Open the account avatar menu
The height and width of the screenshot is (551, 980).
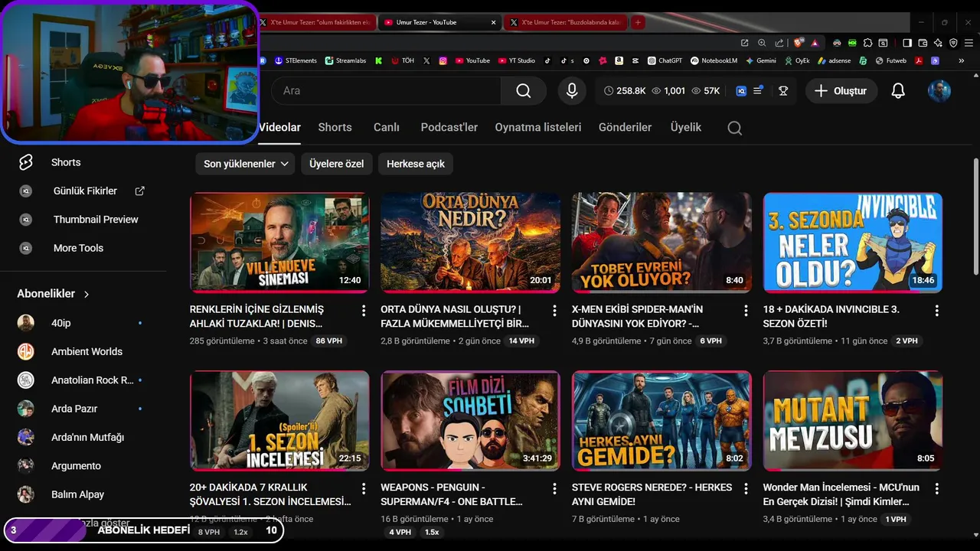click(x=939, y=90)
